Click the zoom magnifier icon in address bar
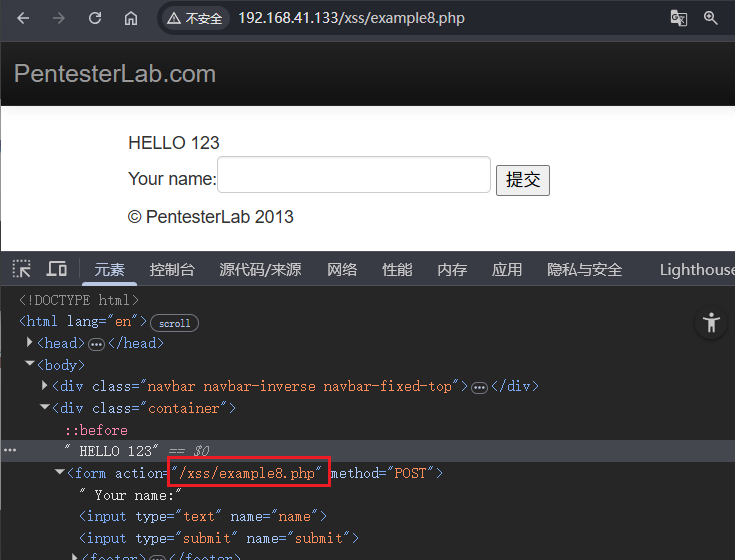The image size is (735, 560). (711, 18)
